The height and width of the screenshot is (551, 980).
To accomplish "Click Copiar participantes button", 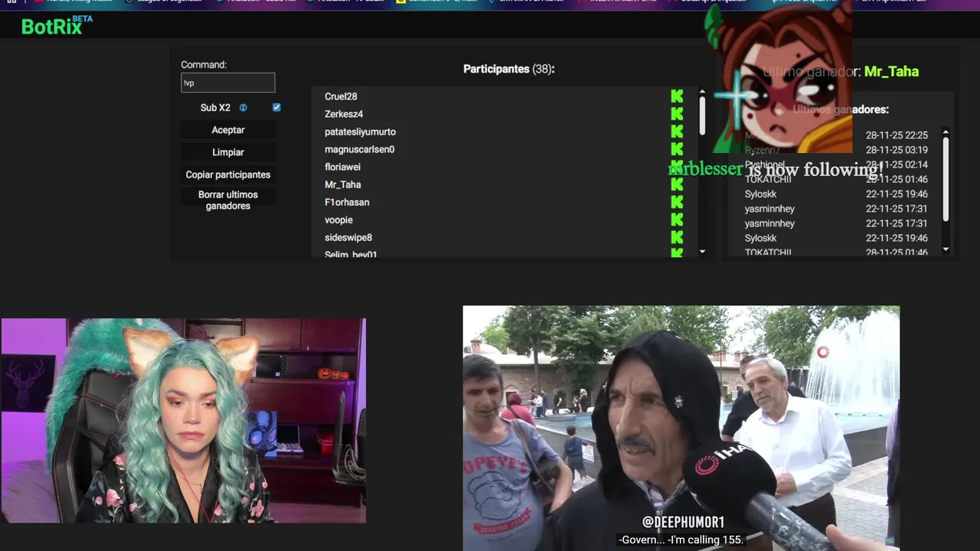I will tap(228, 174).
